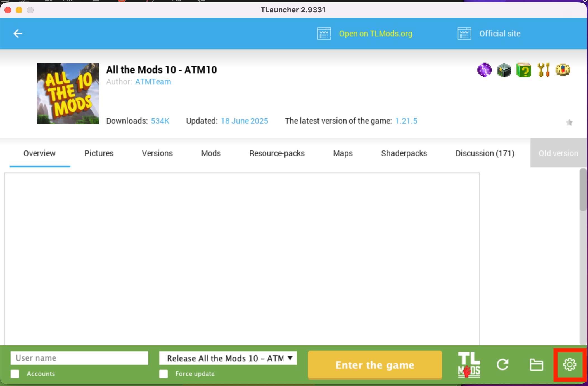Viewport: 588px width, 386px height.
Task: Click the 1.21.5 game version
Action: (406, 121)
